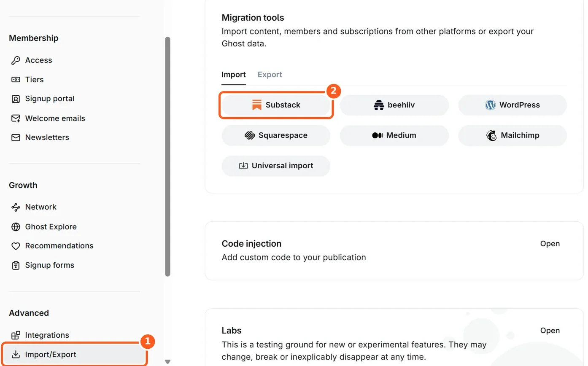Click the Membership section heading
This screenshot has width=588, height=366.
pyautogui.click(x=34, y=38)
